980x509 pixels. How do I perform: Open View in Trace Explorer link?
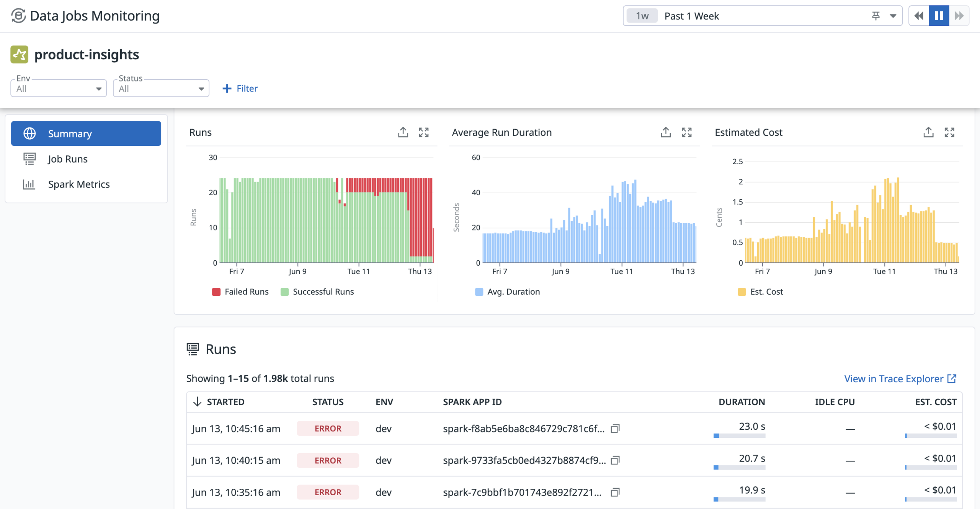[x=900, y=379]
